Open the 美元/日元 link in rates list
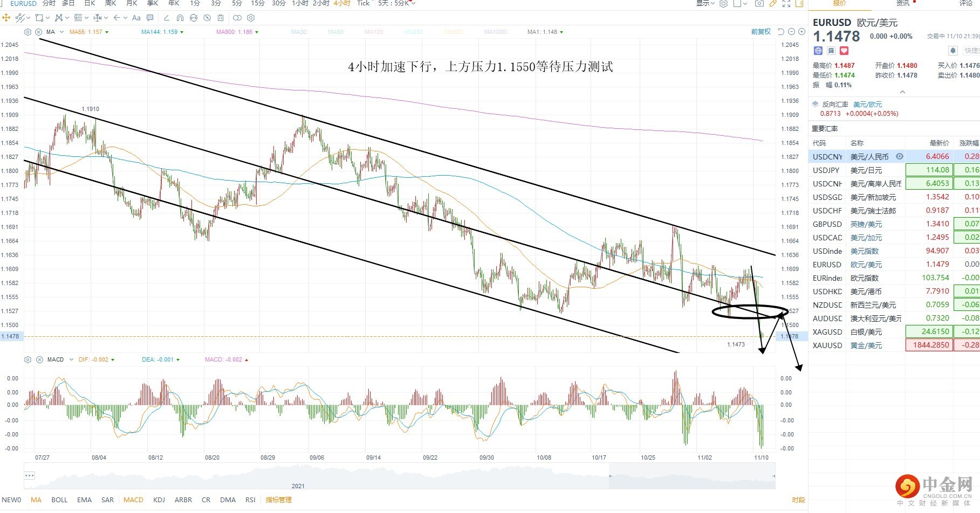The image size is (980, 513). point(866,170)
